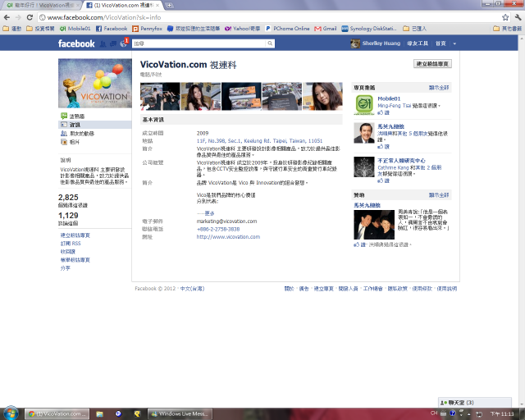
Task: Open Sherley Huang profile picture
Action: click(x=355, y=43)
